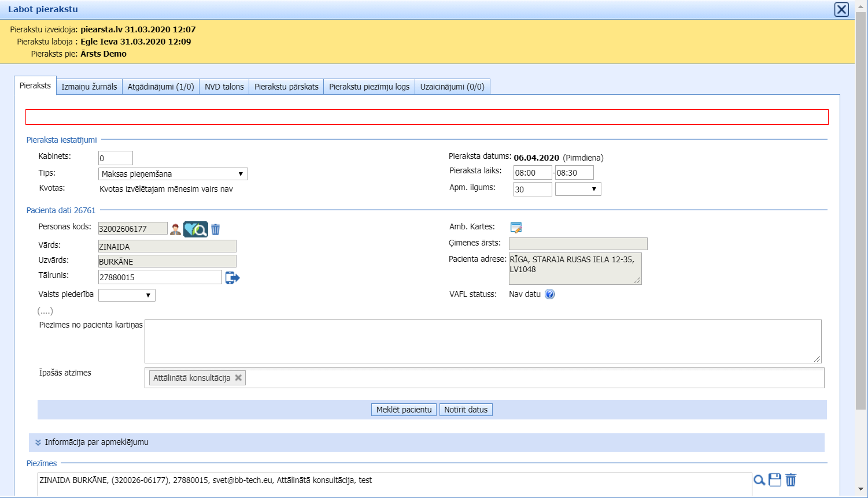Expand the Informācija par apmeklējumu section
This screenshot has width=868, height=498.
coord(38,443)
